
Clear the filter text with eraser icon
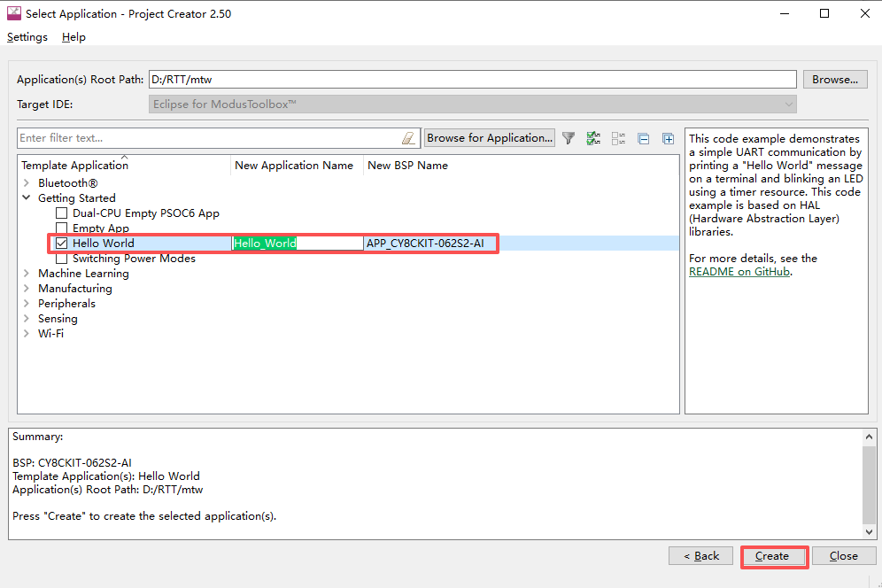pos(408,138)
